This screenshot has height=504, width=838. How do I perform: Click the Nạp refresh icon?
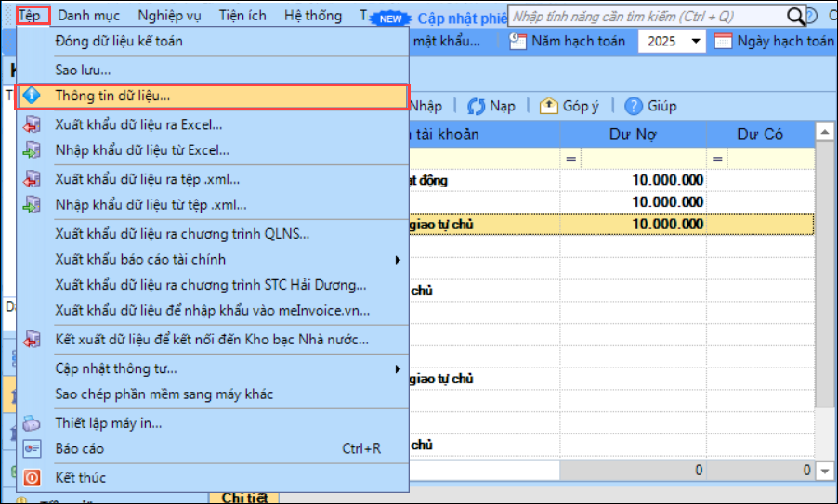point(478,106)
